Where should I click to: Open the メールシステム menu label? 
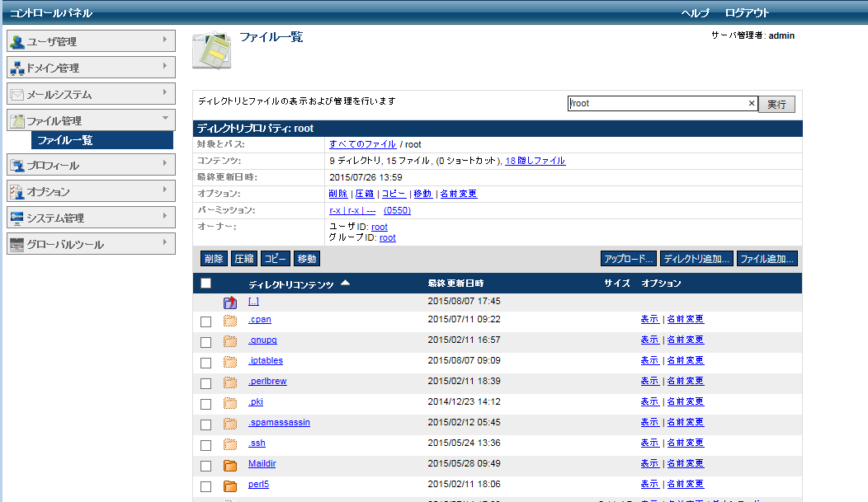[59, 95]
